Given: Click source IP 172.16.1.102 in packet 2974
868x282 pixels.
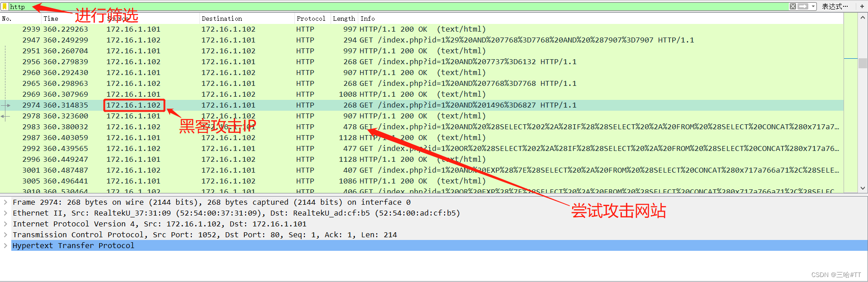Looking at the screenshot, I should click(x=133, y=105).
